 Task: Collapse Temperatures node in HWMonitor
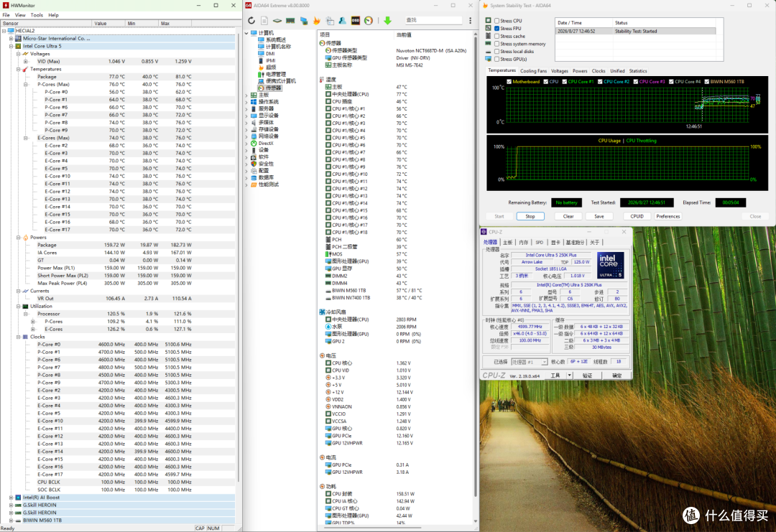(18, 69)
